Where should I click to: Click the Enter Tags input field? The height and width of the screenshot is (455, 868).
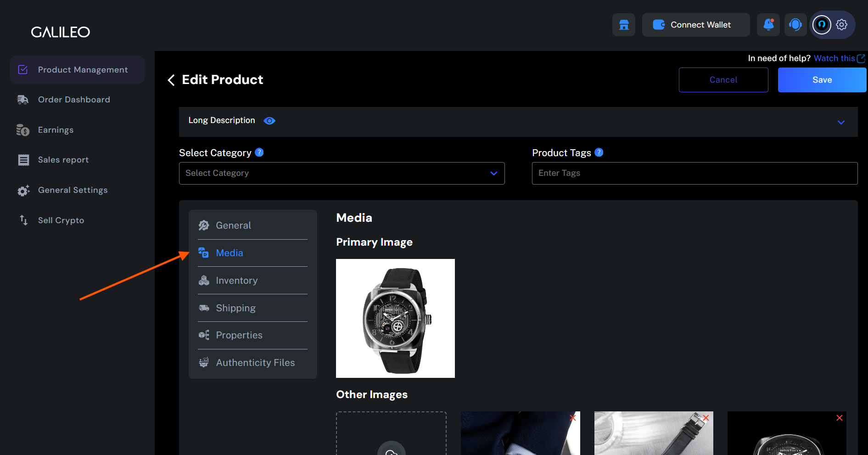tap(694, 173)
